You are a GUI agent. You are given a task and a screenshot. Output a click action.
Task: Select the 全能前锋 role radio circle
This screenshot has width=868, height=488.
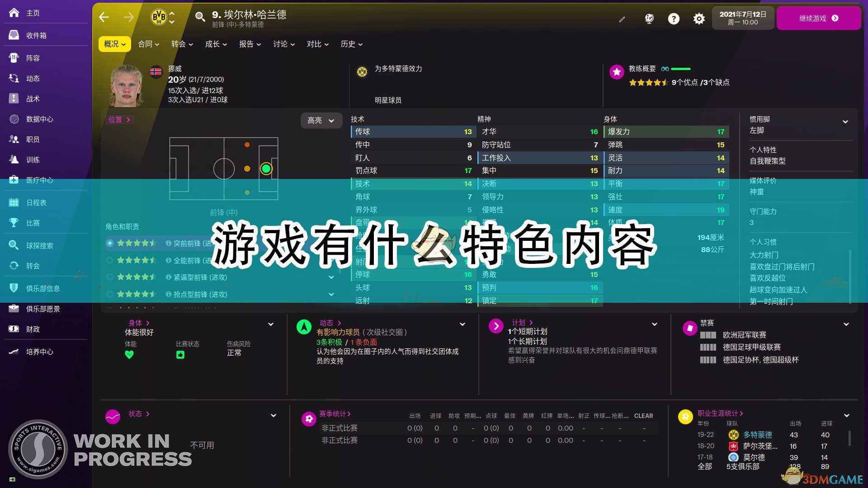(x=109, y=260)
